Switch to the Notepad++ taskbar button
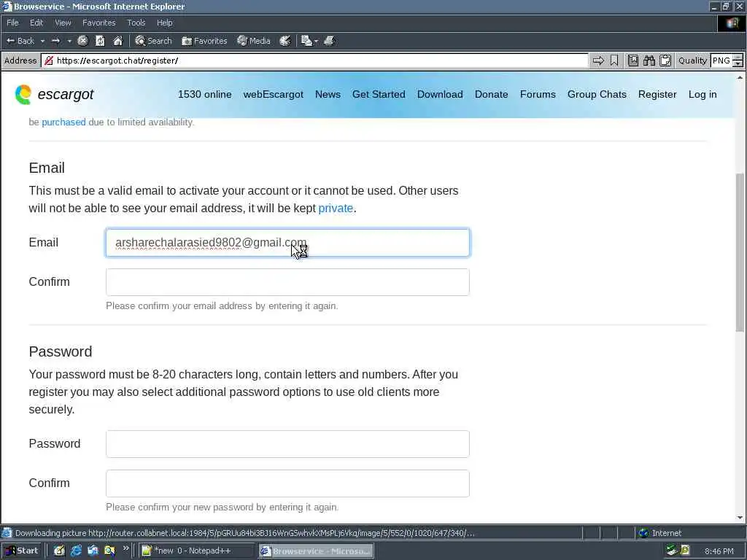 (x=196, y=551)
